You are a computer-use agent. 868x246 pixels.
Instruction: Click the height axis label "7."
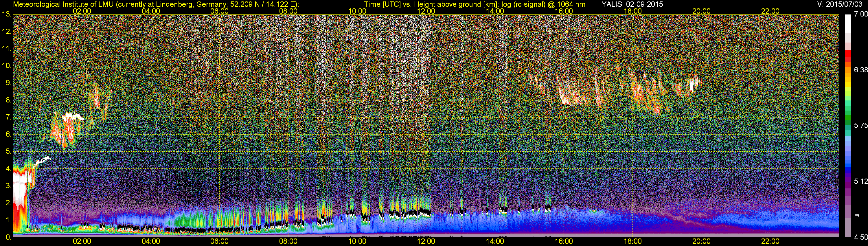coord(8,117)
